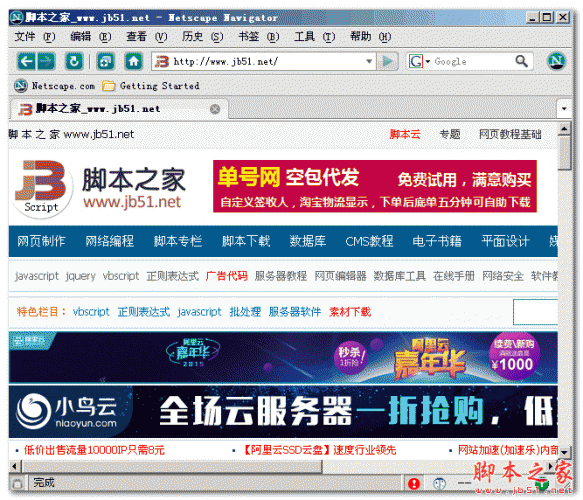Click the 服务器软件 featured link
583x500 pixels.
[x=295, y=312]
